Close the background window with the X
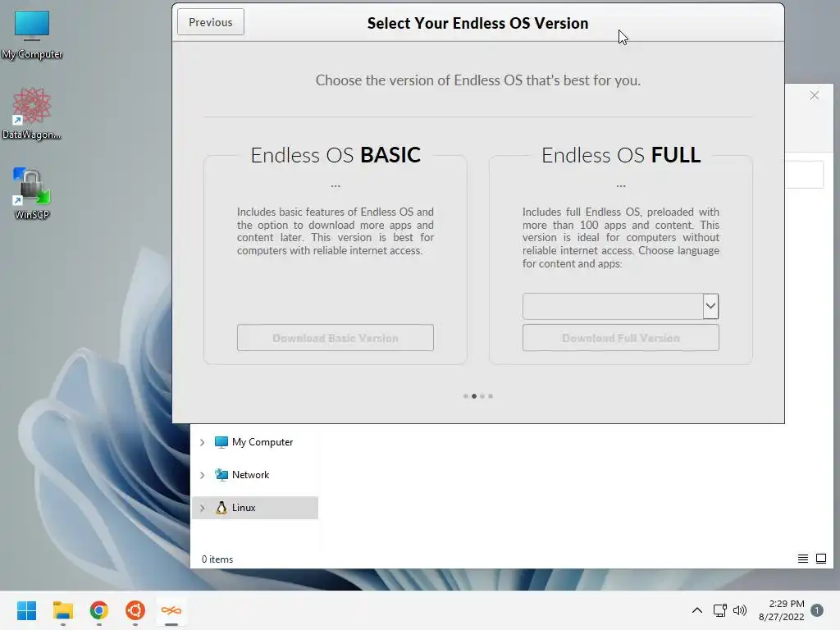This screenshot has height=630, width=840. click(x=815, y=95)
